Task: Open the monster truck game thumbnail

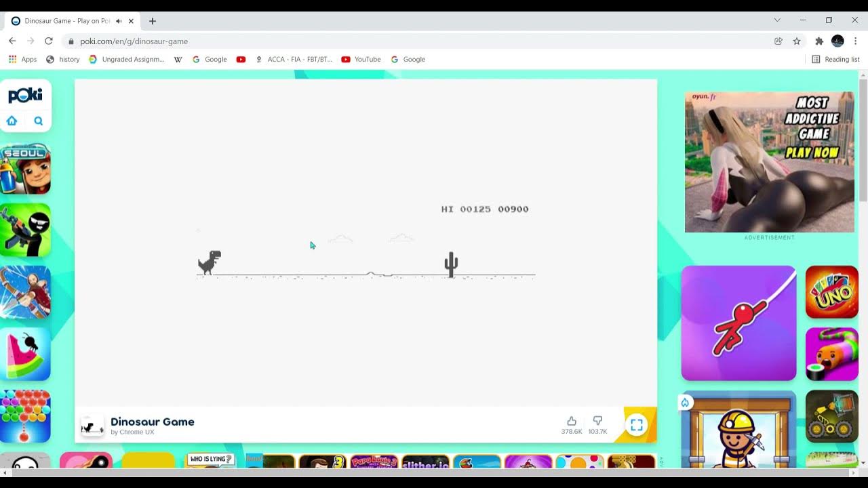Action: [x=832, y=416]
